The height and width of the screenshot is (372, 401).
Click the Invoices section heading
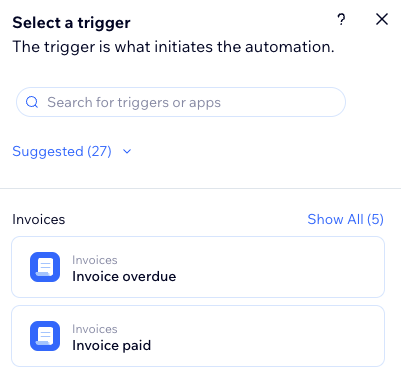39,219
